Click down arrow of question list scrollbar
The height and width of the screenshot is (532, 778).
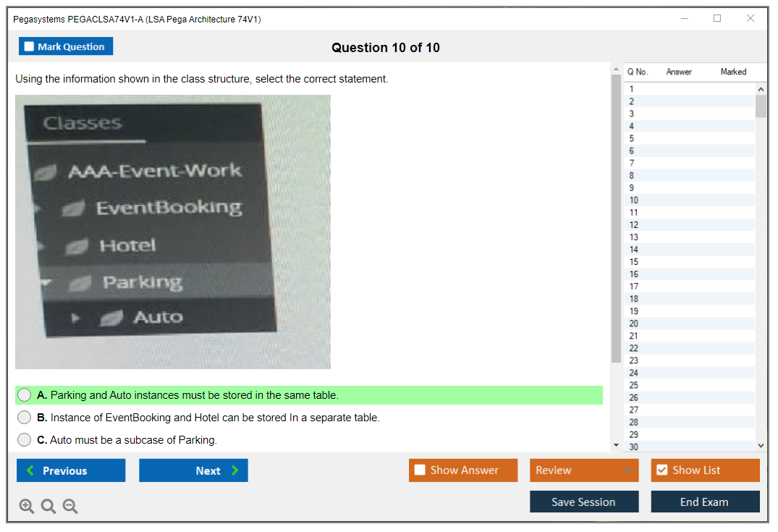[x=761, y=446]
